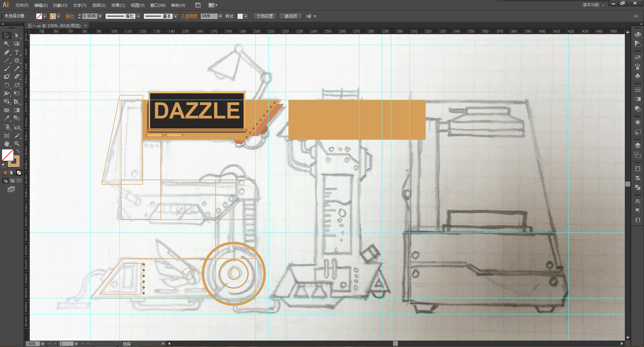Image resolution: width=644 pixels, height=347 pixels.
Task: Activate the Pencil tool
Action: click(x=17, y=69)
